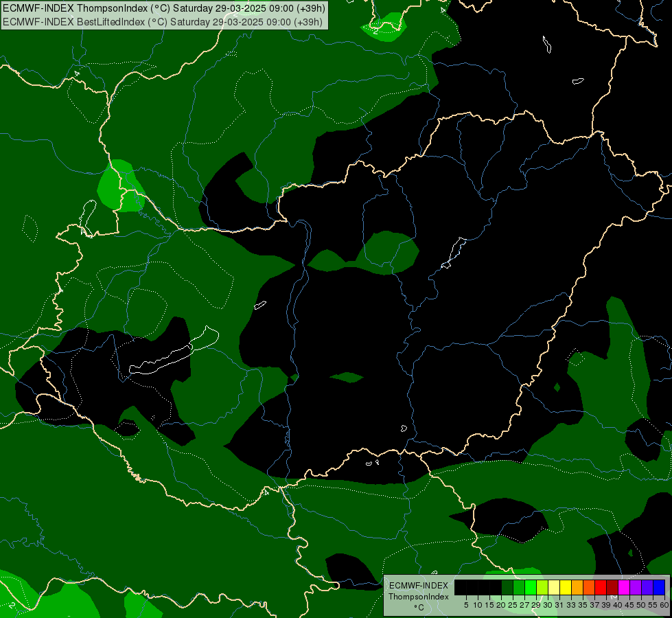Viewport: 672px width, 618px height.
Task: Click the purple 45-50 legend swatch
Action: point(636,587)
